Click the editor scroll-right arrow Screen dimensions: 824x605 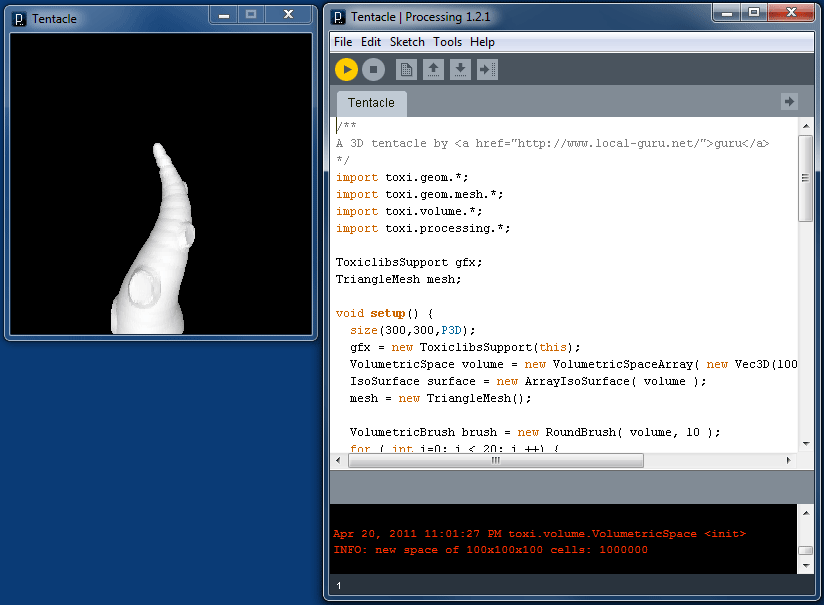[x=788, y=460]
